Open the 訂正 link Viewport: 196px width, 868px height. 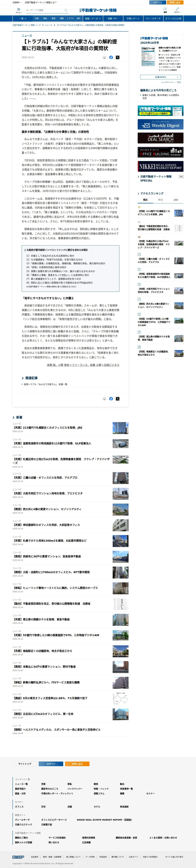pyautogui.click(x=179, y=82)
